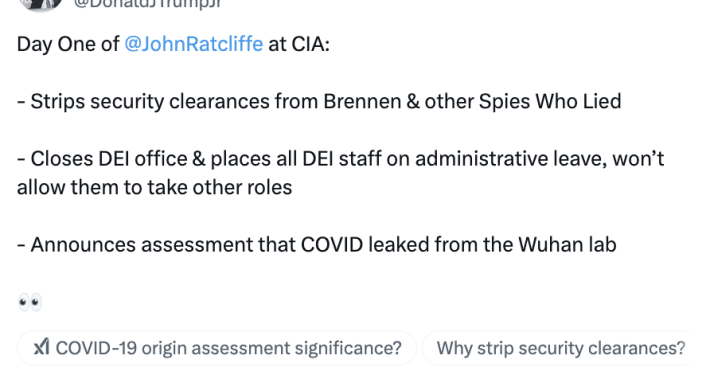The height and width of the screenshot is (375, 710).
Task: Click the line starting "Announces assessment that COVID"
Action: tap(317, 245)
